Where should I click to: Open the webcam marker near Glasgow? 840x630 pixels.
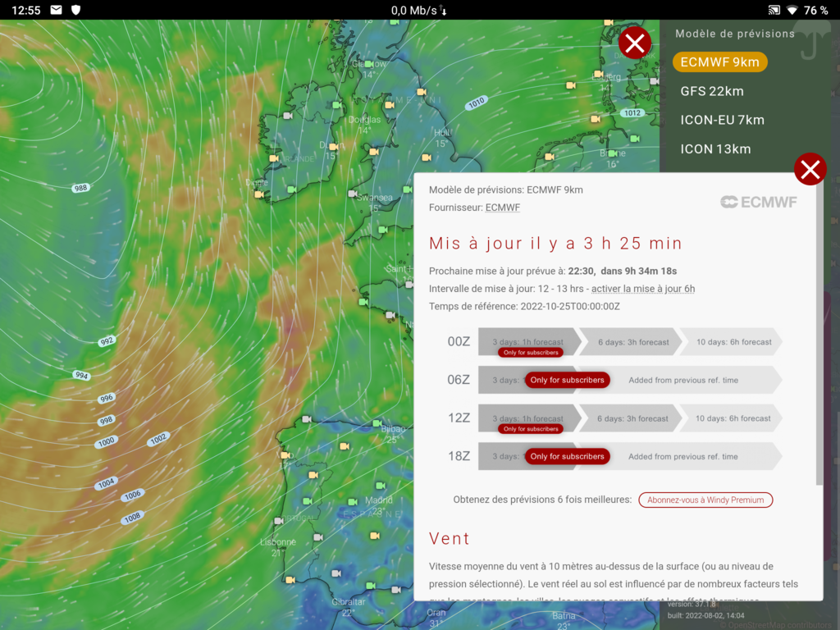[x=368, y=64]
